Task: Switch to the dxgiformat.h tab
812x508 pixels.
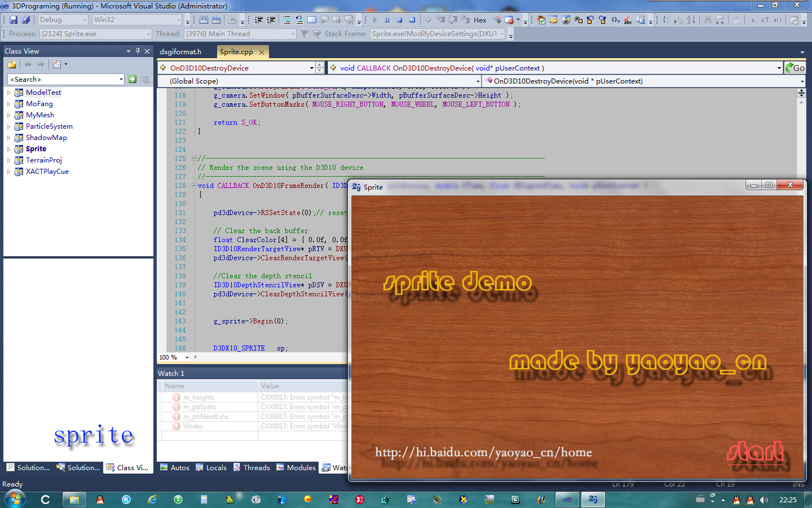Action: 180,52
